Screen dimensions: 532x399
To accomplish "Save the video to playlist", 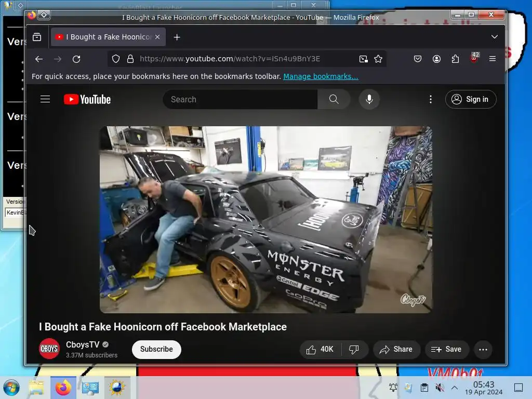I will pos(446,350).
